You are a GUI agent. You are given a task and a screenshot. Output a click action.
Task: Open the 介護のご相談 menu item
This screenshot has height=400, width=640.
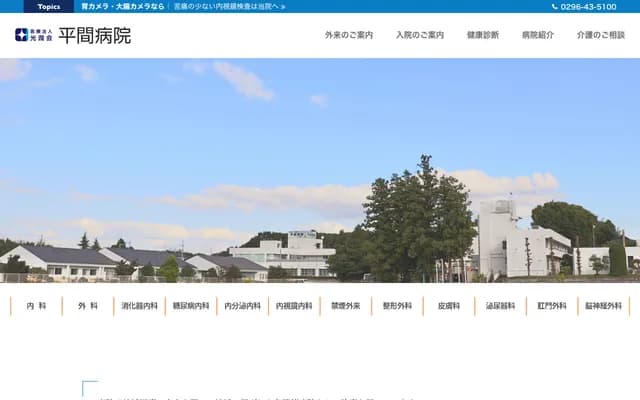point(601,35)
